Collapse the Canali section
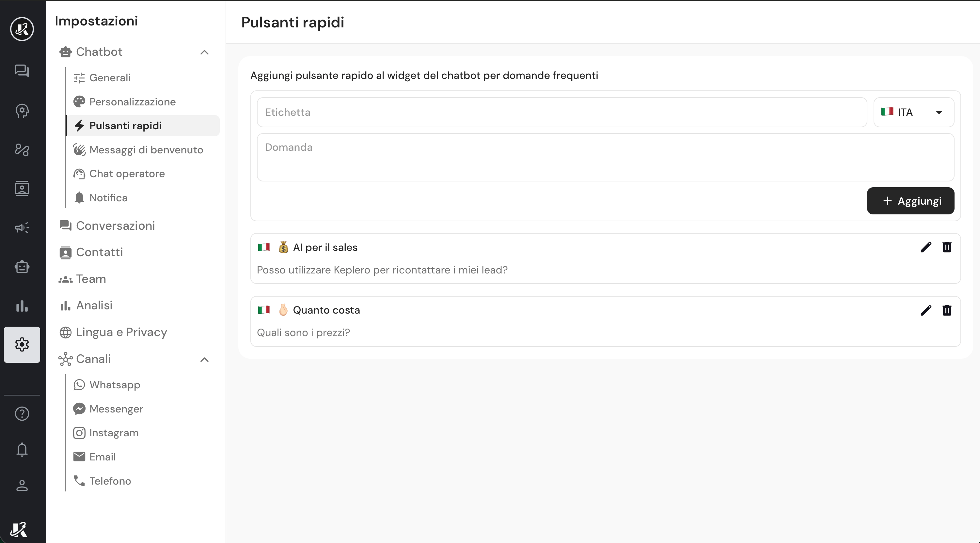The image size is (980, 543). tap(204, 359)
